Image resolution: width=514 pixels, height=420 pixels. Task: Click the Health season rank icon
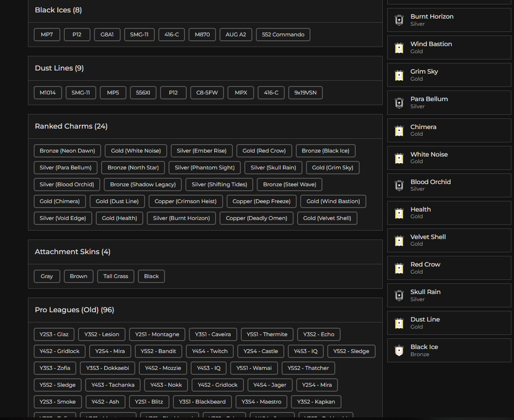coord(399,213)
